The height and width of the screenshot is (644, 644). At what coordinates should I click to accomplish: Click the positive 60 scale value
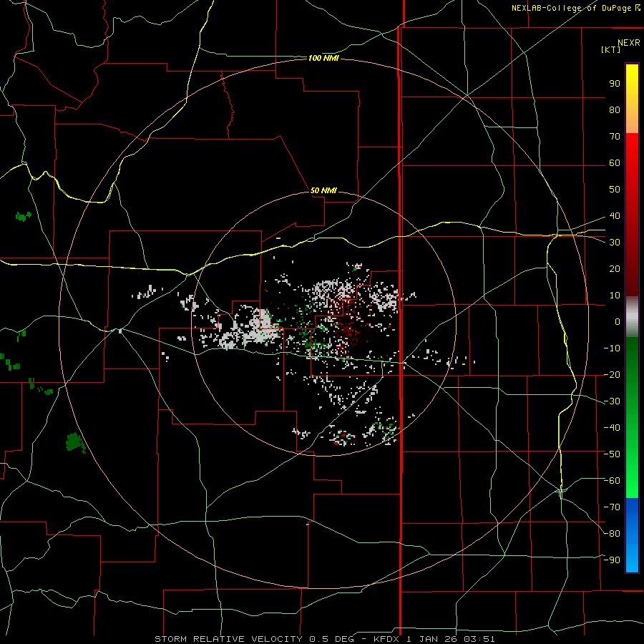(x=615, y=162)
